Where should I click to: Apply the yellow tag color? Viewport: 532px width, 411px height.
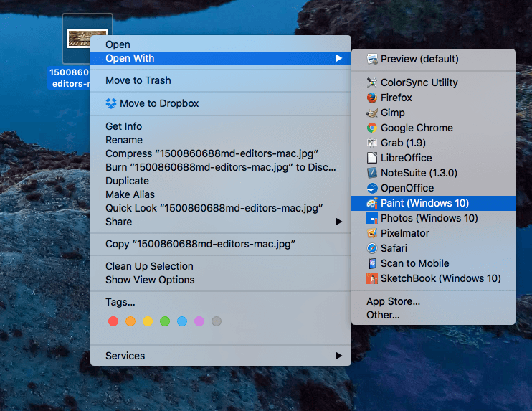click(148, 321)
